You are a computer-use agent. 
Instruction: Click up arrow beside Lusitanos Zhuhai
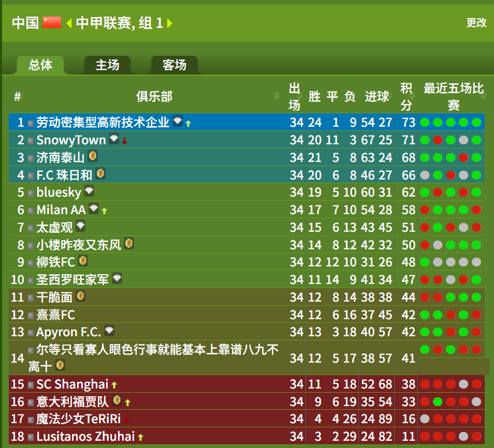pyautogui.click(x=140, y=437)
